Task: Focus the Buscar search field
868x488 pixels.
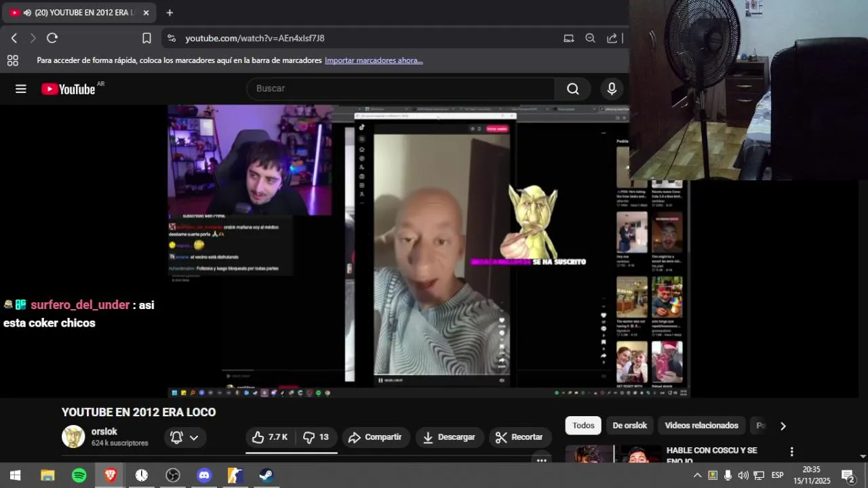Action: click(x=401, y=89)
